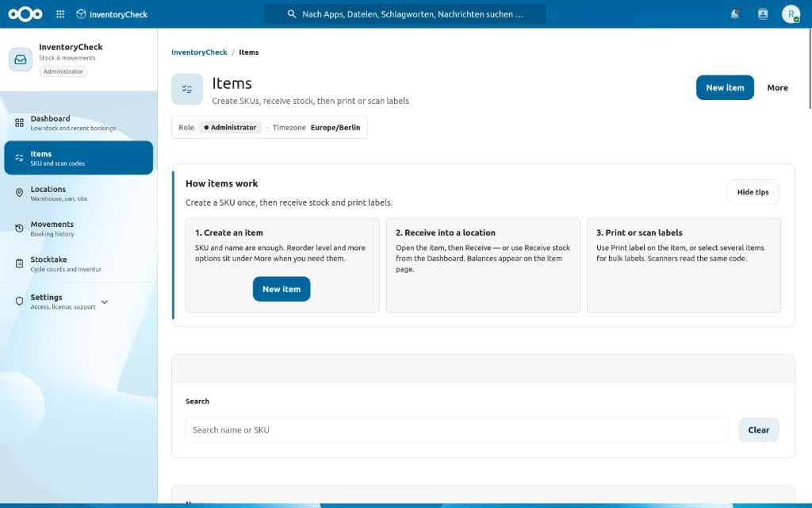
Task: Click the Settings shield icon
Action: point(19,301)
